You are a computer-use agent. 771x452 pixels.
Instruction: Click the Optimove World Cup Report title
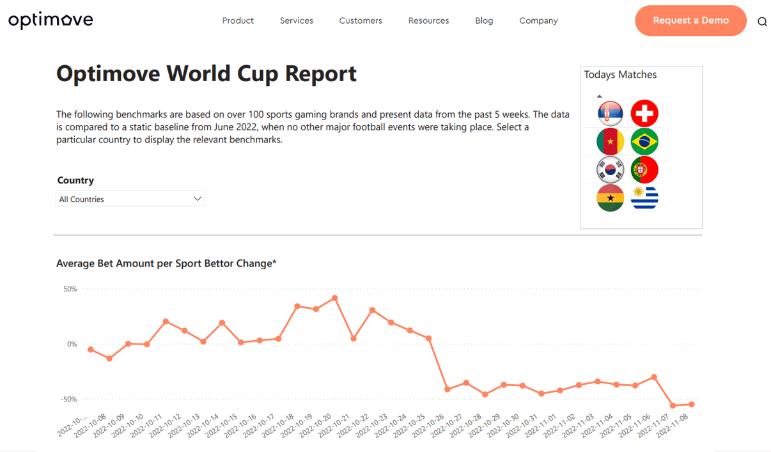pos(206,74)
